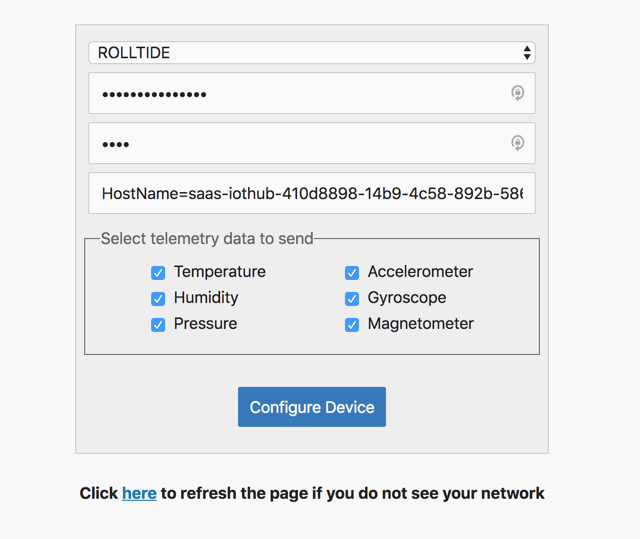Focus the password field with fifteen dots
This screenshot has height=539, width=640.
[x=312, y=93]
